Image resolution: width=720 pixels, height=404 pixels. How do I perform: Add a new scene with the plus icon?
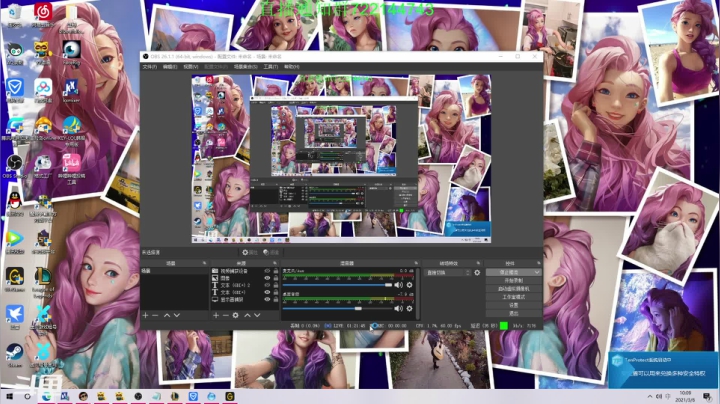[145, 315]
